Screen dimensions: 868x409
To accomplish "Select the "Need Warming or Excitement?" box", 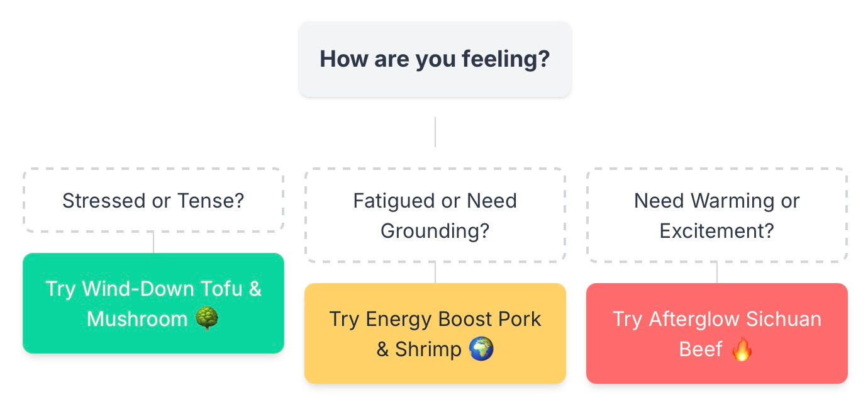I will (716, 216).
